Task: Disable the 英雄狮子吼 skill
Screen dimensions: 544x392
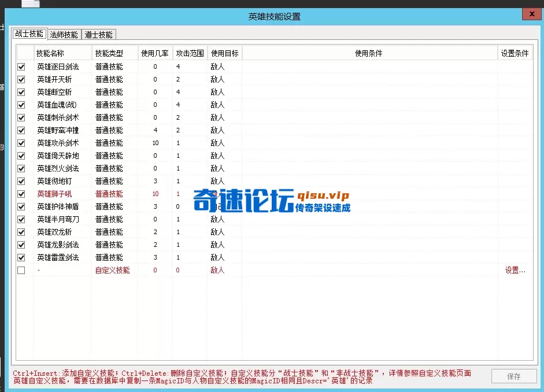Action: (x=21, y=193)
